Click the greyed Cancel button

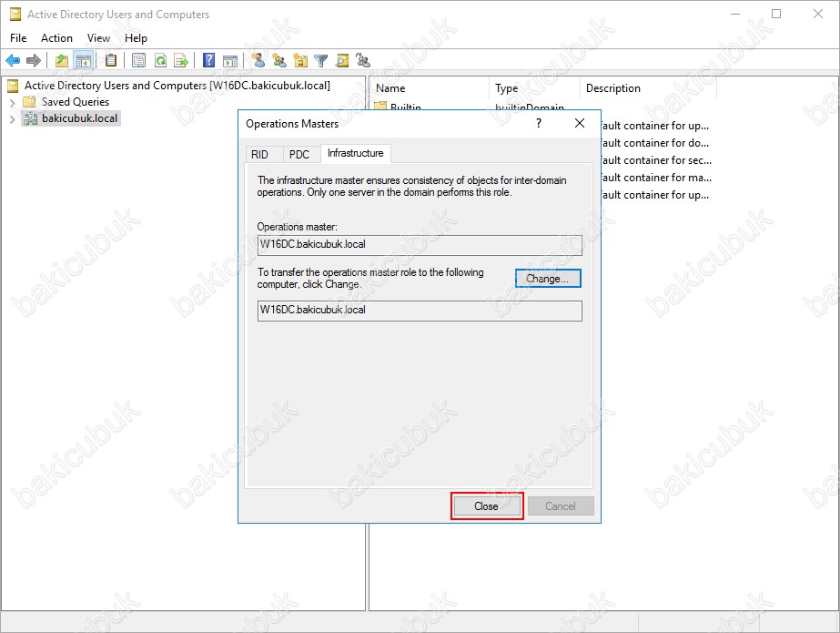561,506
